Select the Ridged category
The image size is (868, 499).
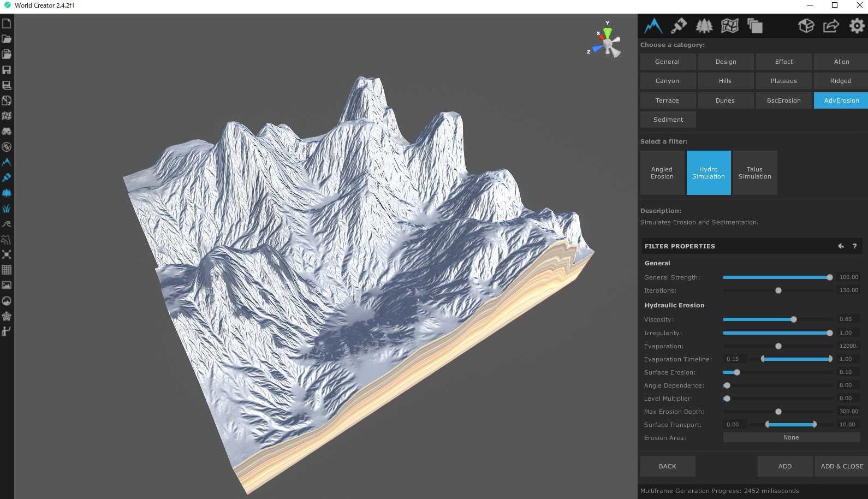point(841,81)
